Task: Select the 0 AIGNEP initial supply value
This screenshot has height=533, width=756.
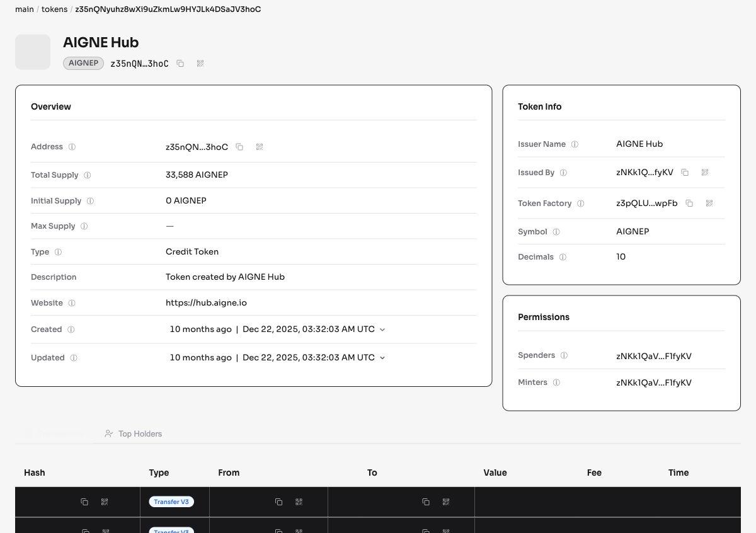Action: click(186, 201)
